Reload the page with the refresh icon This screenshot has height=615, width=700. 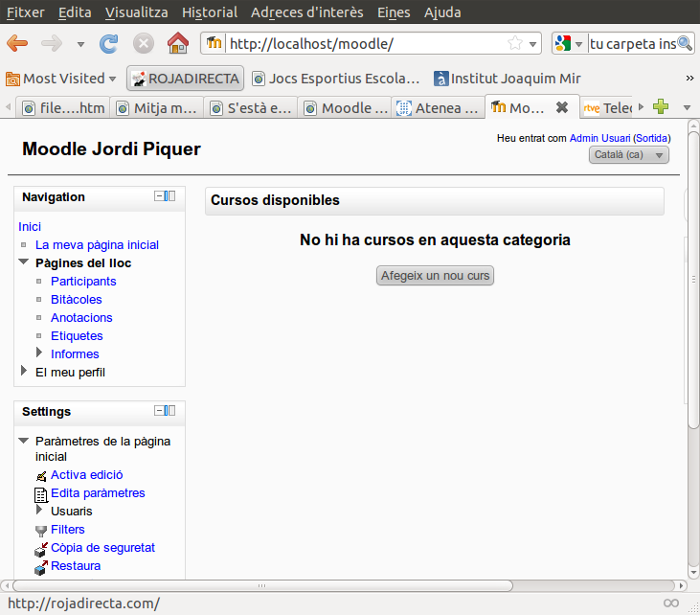[109, 43]
